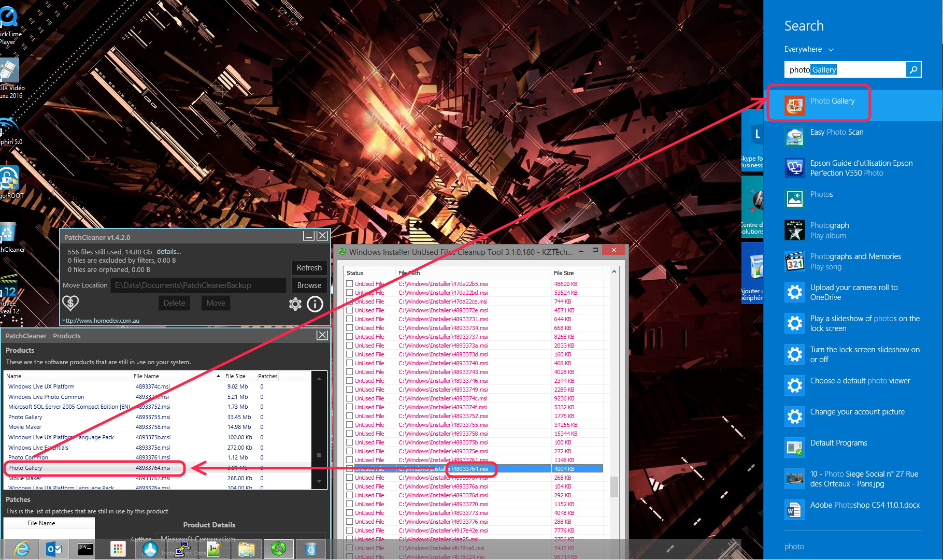Select Windows Live Photo Common product row

point(158,397)
